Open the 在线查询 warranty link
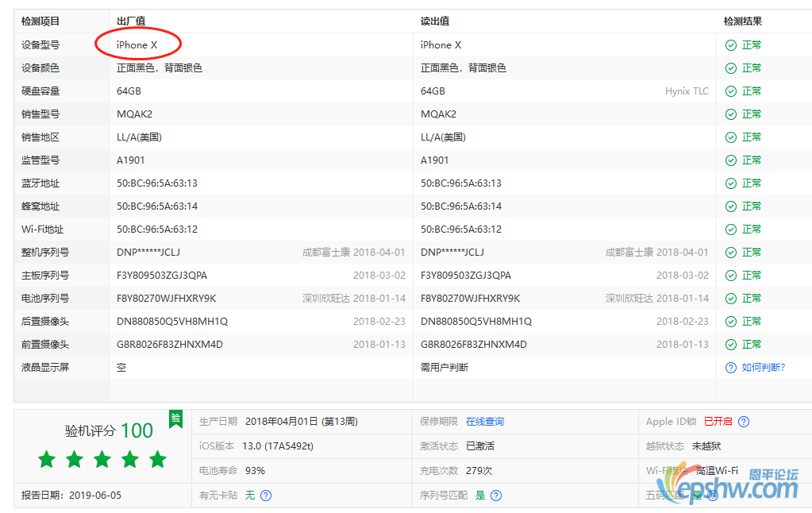 coord(485,422)
